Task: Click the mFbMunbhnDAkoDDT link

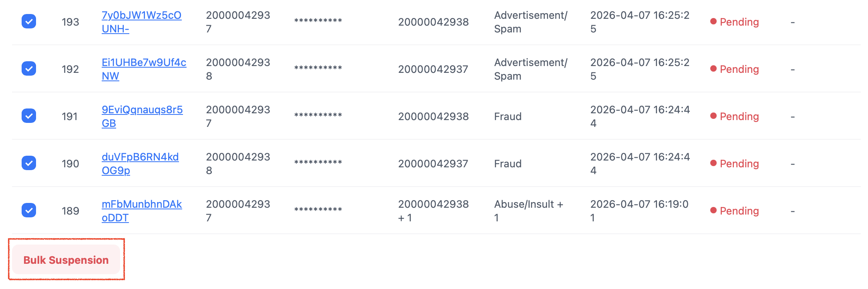Action: 142,205
